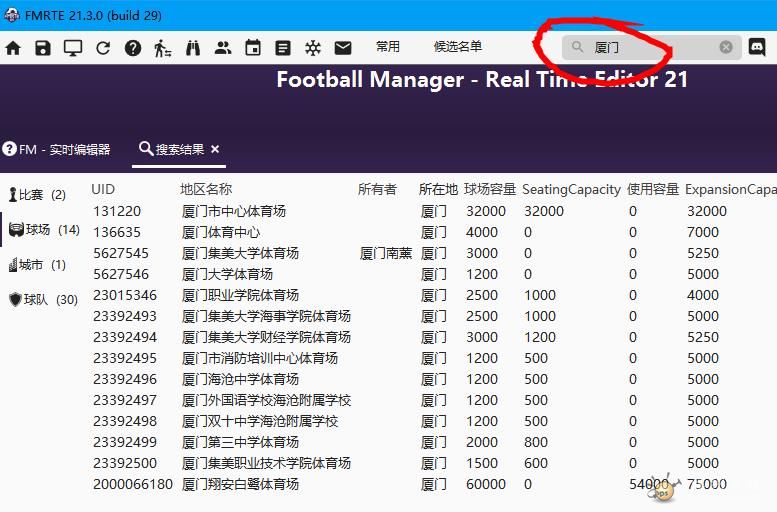
Task: Clear the search field with X button
Action: (x=726, y=47)
